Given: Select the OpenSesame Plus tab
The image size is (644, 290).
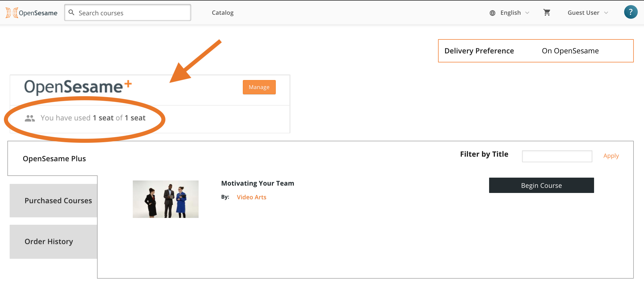Looking at the screenshot, I should coord(54,159).
